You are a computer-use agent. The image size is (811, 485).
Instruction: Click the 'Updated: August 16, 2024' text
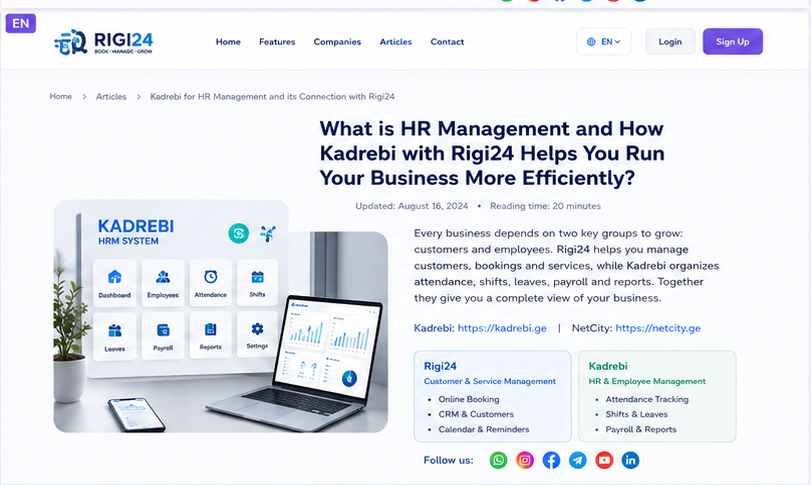point(412,206)
